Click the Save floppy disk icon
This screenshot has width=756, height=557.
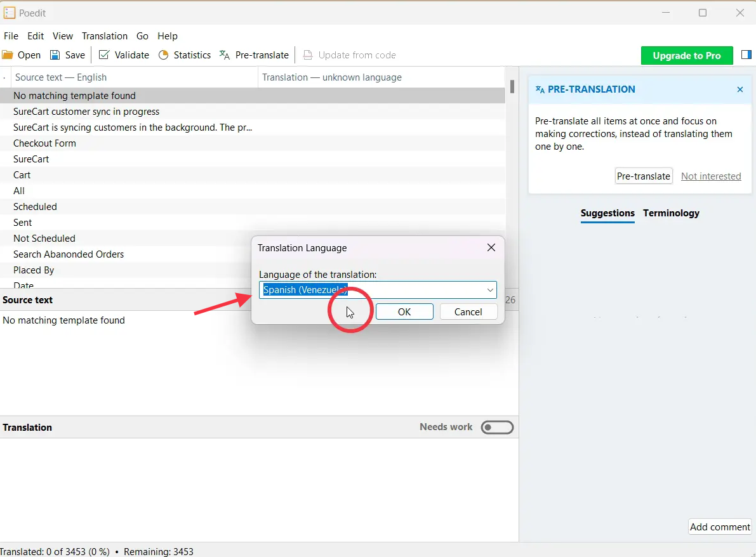point(55,55)
